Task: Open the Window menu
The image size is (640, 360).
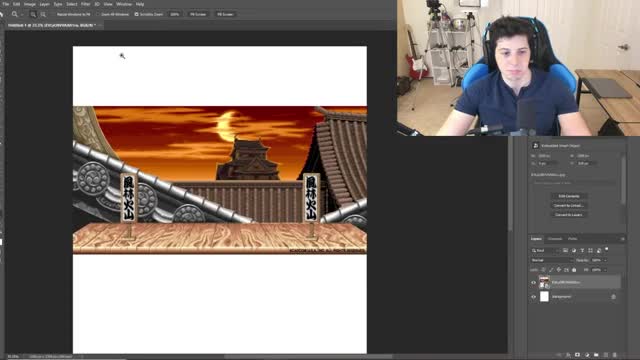Action: [124, 4]
